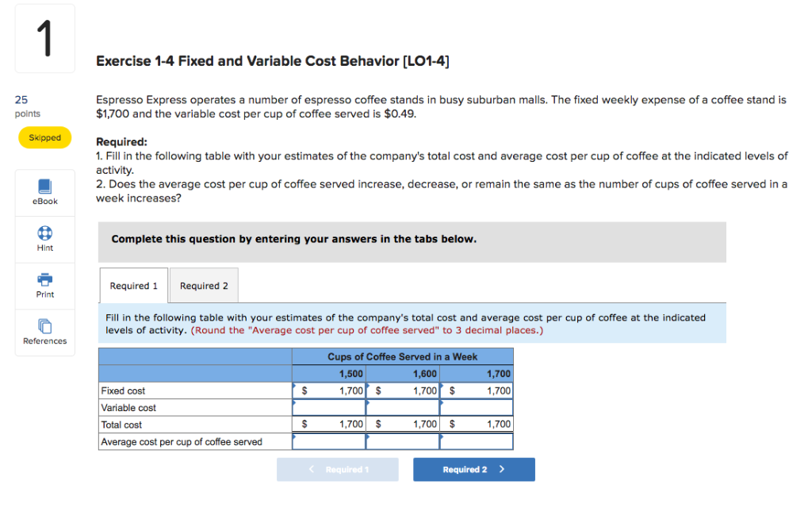Select the Required 1 tab
This screenshot has width=812, height=508.
(x=133, y=285)
